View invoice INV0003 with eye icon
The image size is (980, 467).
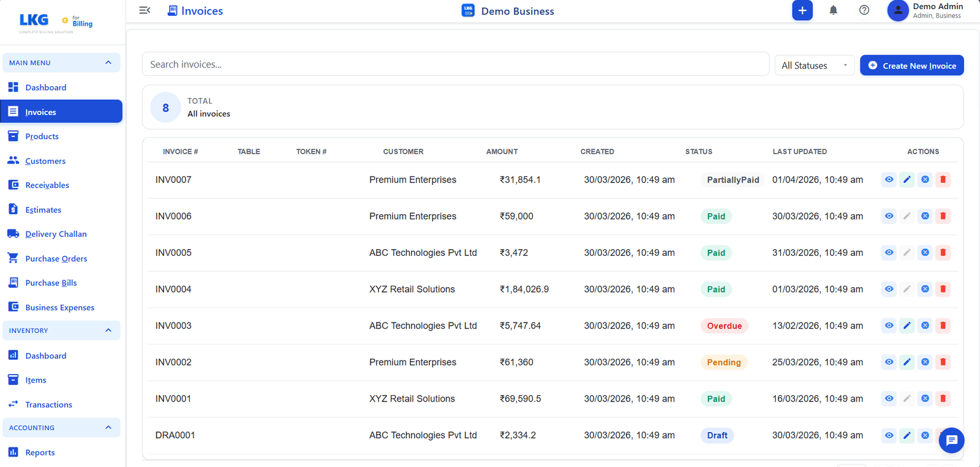click(889, 326)
